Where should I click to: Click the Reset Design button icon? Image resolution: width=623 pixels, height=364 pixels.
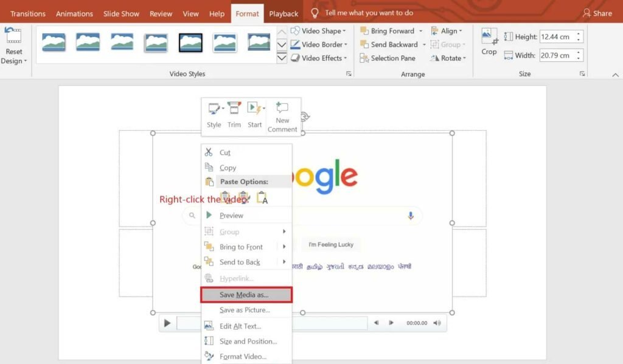[13, 36]
